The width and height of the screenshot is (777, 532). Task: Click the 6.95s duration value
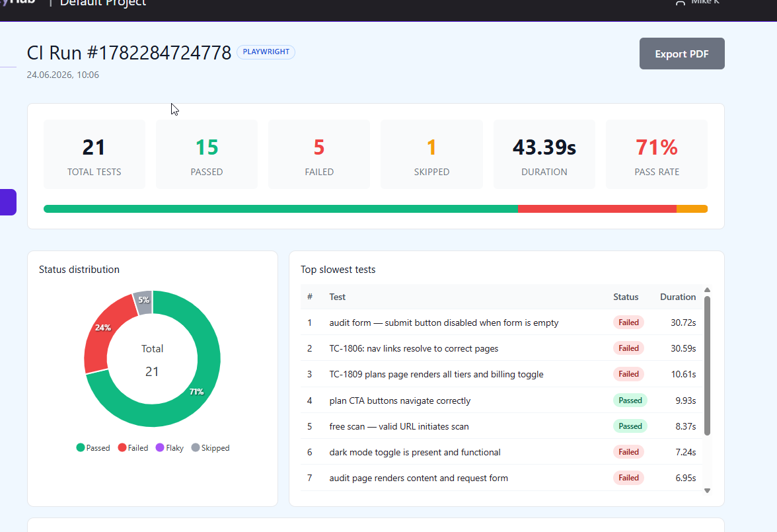tap(685, 478)
